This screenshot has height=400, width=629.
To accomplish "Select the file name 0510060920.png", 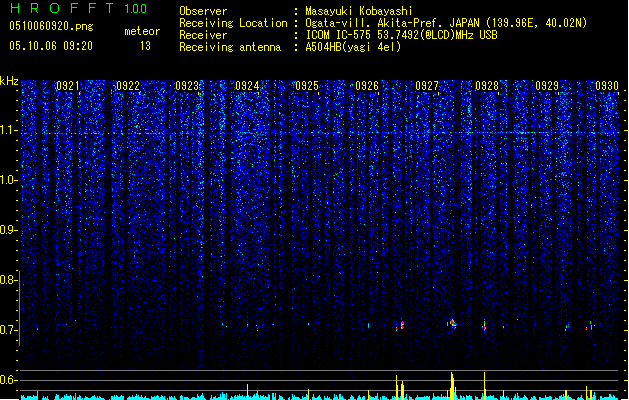I will pos(51,26).
